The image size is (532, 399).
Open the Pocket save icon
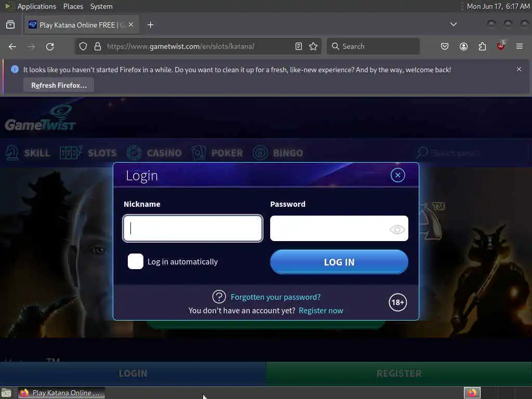coord(445,46)
